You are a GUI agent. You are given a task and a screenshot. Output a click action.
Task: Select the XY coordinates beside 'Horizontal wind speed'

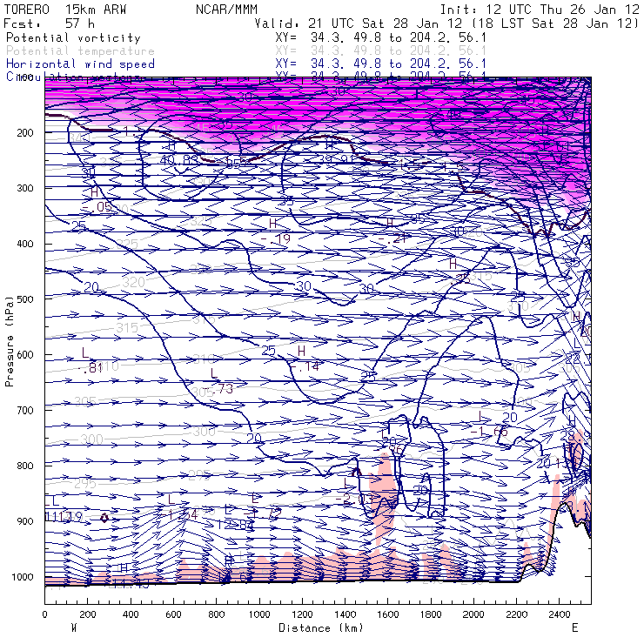(380, 64)
